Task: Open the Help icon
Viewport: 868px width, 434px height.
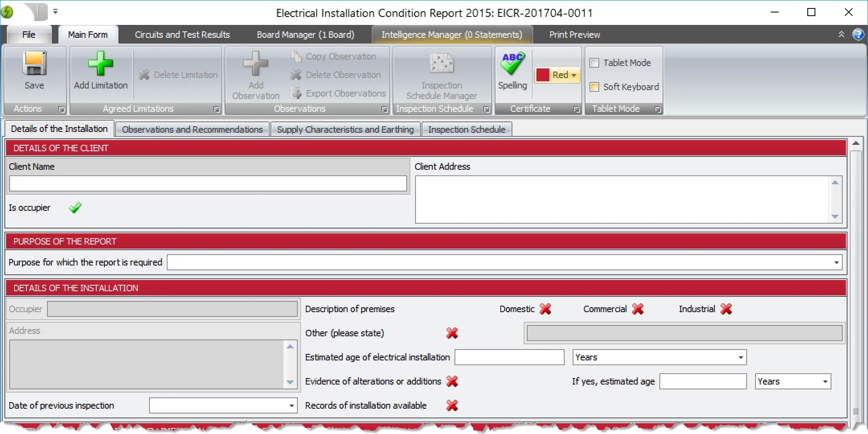Action: (x=858, y=35)
